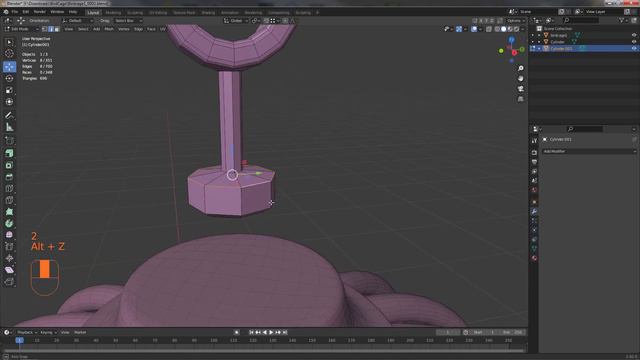Screen dimensions: 640x360
Task: Select the Annotate pencil tool
Action: [x=9, y=116]
